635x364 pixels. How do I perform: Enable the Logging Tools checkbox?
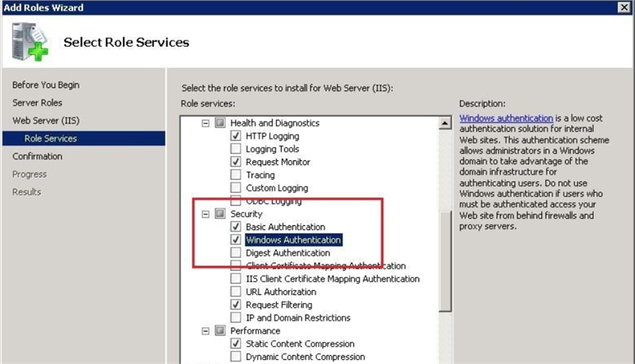[x=236, y=149]
